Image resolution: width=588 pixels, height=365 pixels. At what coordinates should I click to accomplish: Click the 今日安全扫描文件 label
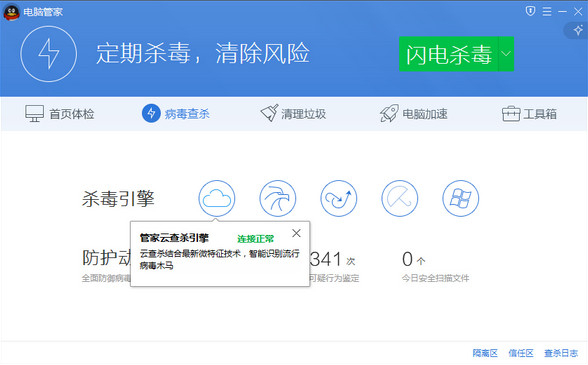435,278
